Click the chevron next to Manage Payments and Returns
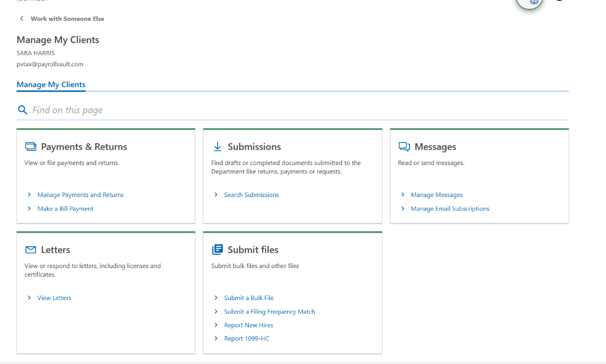Image resolution: width=606 pixels, height=364 pixels. [30, 195]
